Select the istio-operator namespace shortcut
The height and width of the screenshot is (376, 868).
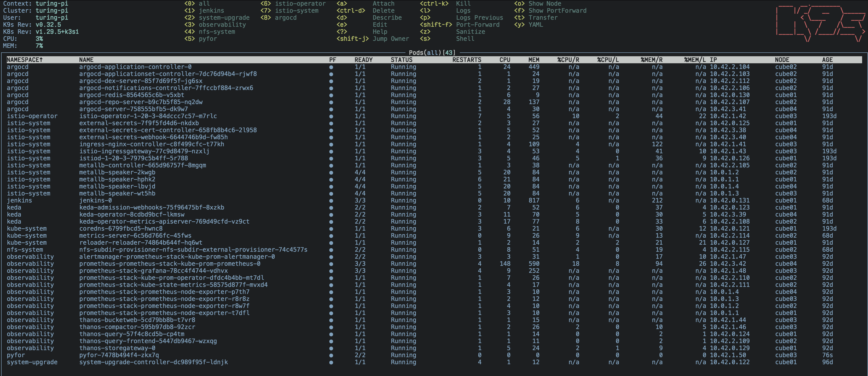tap(293, 4)
